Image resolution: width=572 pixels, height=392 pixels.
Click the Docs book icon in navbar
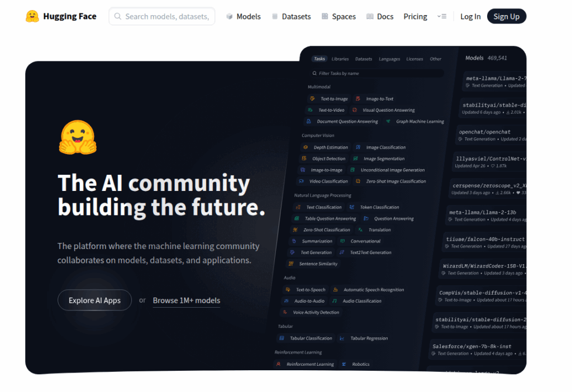(370, 17)
